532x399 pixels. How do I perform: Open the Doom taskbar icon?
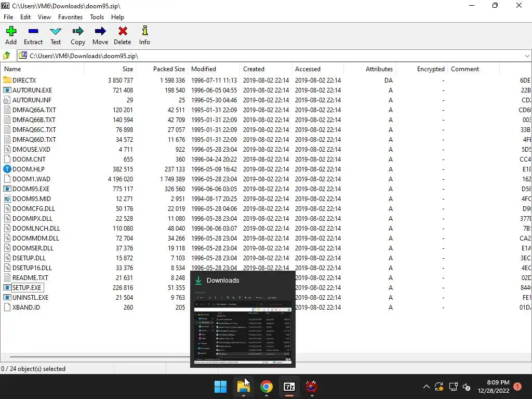pos(312,387)
